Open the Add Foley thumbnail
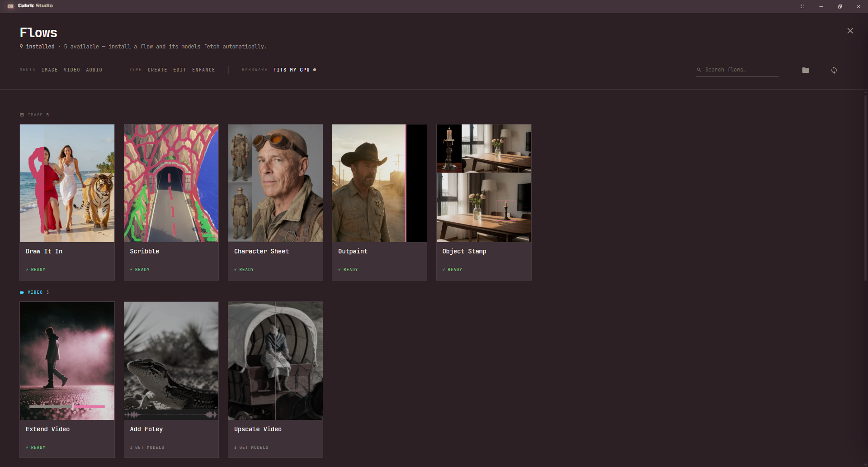868x467 pixels. pyautogui.click(x=171, y=361)
